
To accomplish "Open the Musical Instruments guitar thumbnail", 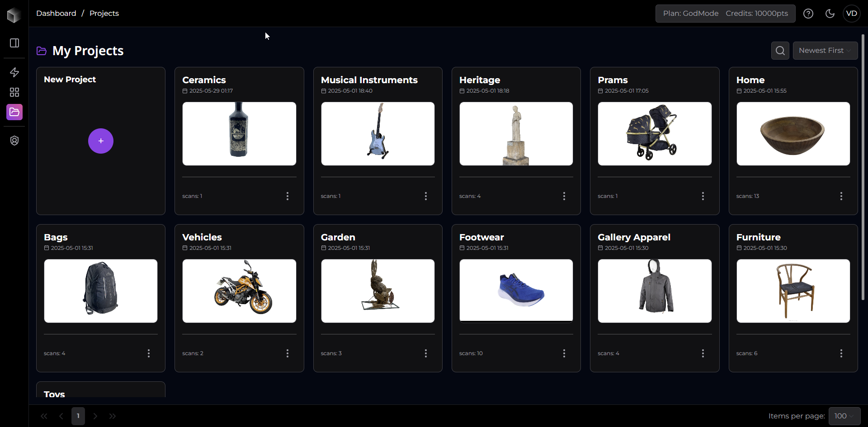I will click(378, 134).
